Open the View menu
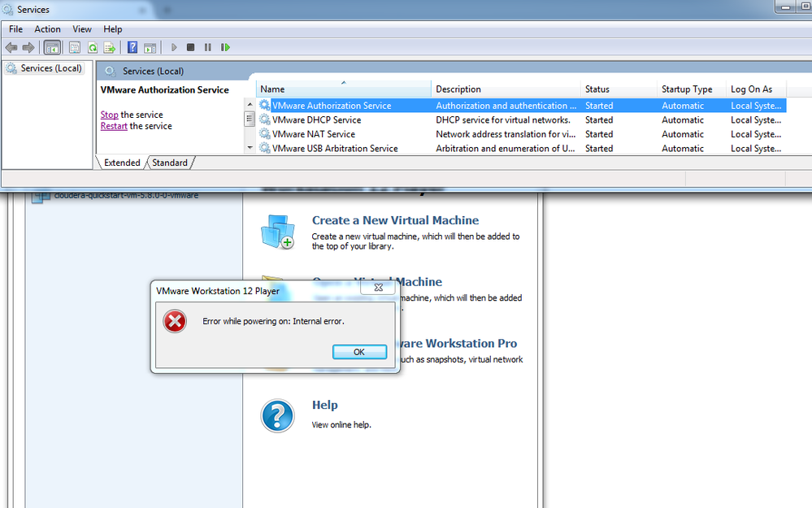Screen dimensions: 812x508 (82, 29)
